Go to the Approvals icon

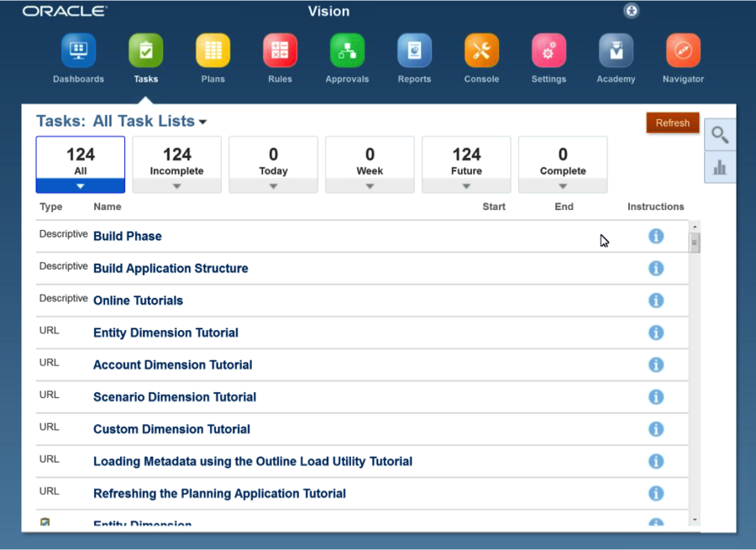347,51
